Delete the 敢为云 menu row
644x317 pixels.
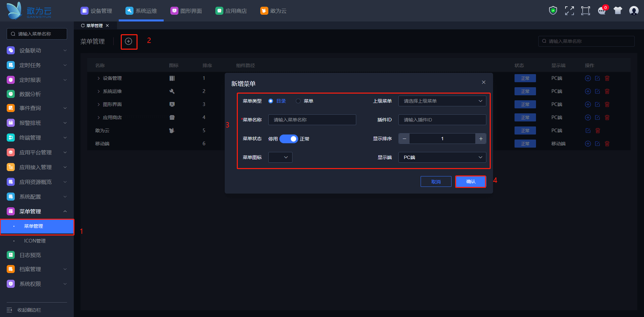[x=598, y=130]
